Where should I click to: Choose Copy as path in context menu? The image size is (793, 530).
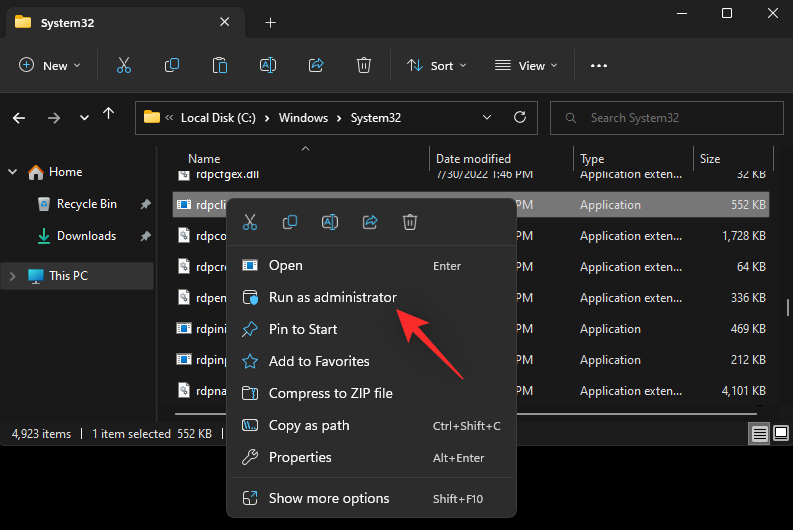[x=309, y=425]
